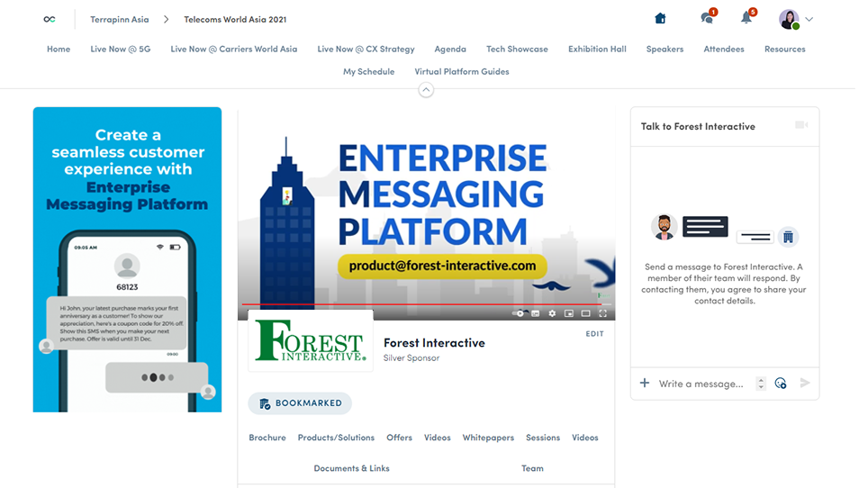The width and height of the screenshot is (868, 488).
Task: Open the home icon in the header
Action: [660, 19]
